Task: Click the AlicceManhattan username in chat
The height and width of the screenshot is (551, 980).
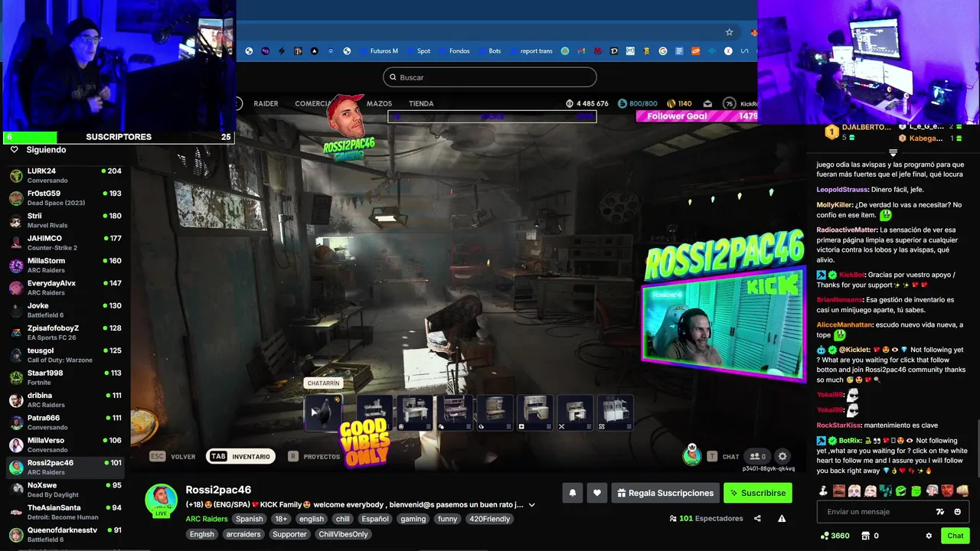Action: tap(844, 325)
